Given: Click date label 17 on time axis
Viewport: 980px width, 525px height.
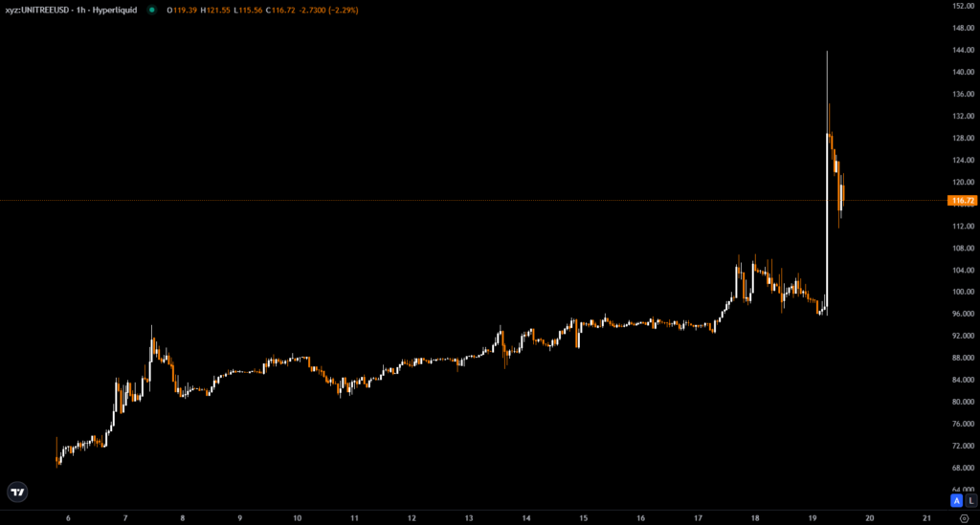Looking at the screenshot, I should (x=698, y=518).
